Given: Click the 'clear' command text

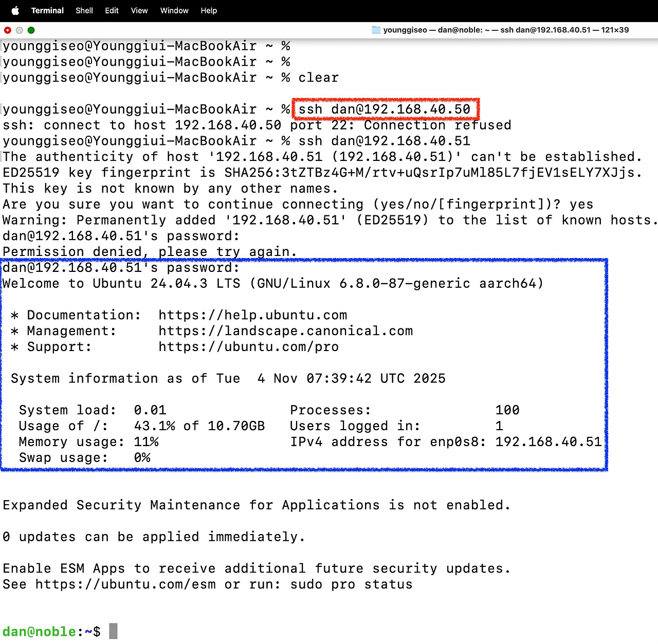Looking at the screenshot, I should pyautogui.click(x=319, y=78).
